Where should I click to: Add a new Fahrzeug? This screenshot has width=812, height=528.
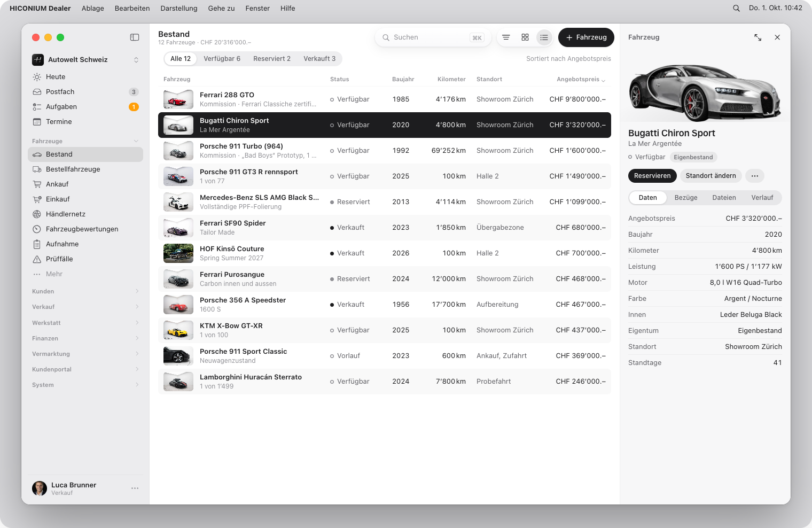point(586,37)
